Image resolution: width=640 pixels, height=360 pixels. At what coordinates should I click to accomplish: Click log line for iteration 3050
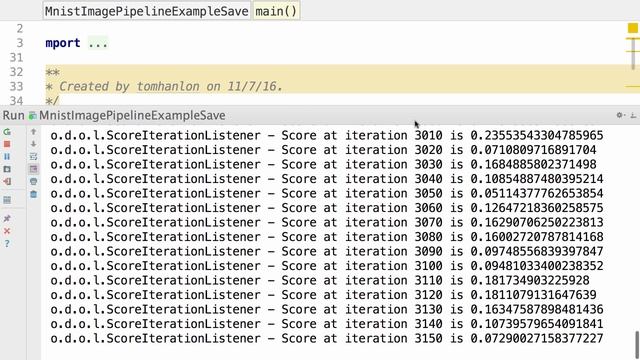pyautogui.click(x=327, y=193)
